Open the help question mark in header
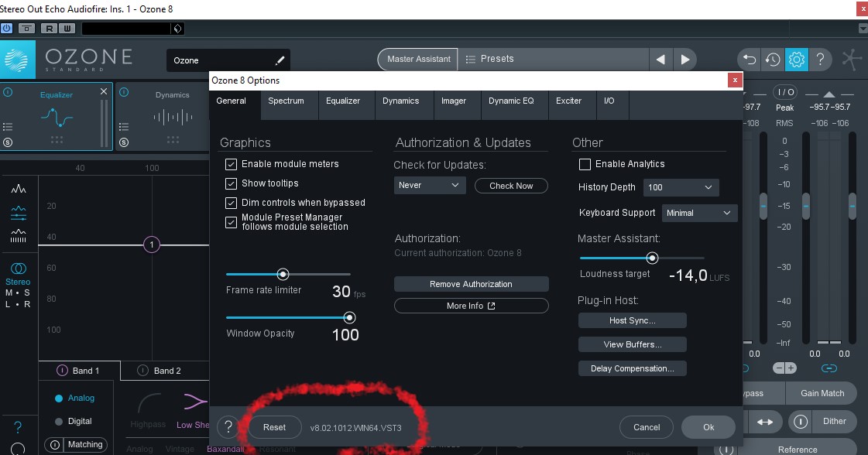The image size is (868, 455). 820,60
